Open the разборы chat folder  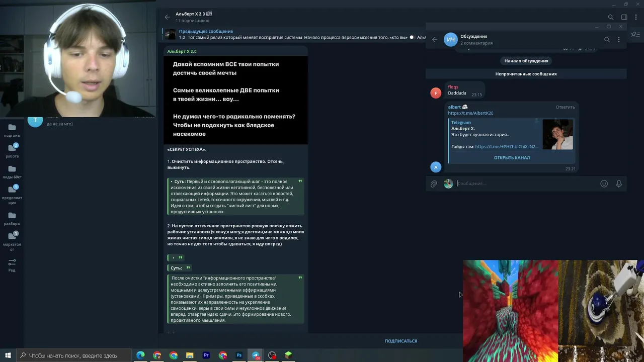12,219
